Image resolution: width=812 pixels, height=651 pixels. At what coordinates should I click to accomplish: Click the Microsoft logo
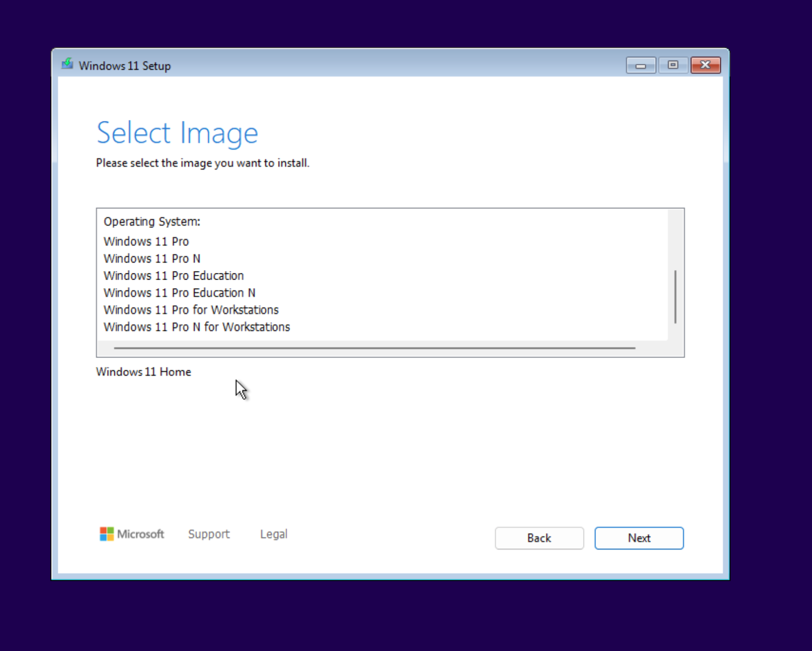tap(132, 534)
